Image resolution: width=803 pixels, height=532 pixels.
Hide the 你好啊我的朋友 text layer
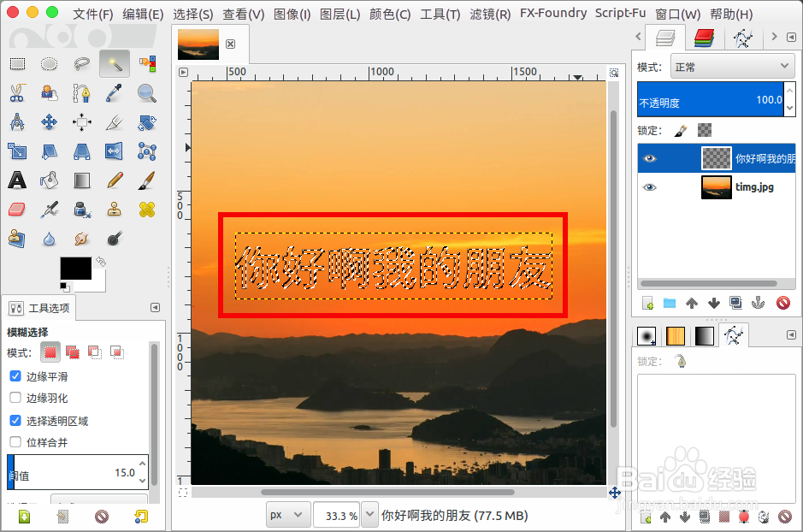point(649,158)
